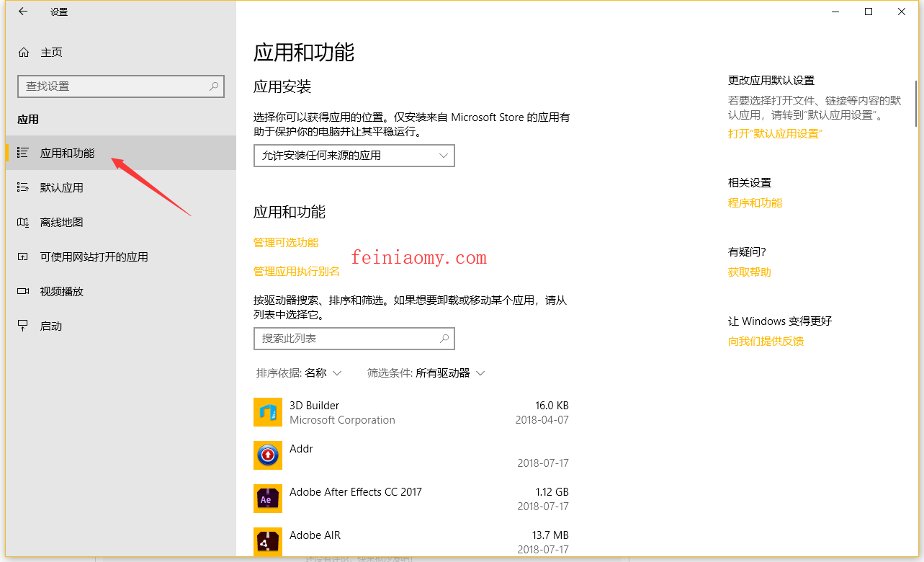Go to 主页 from the sidebar
924x562 pixels.
50,52
